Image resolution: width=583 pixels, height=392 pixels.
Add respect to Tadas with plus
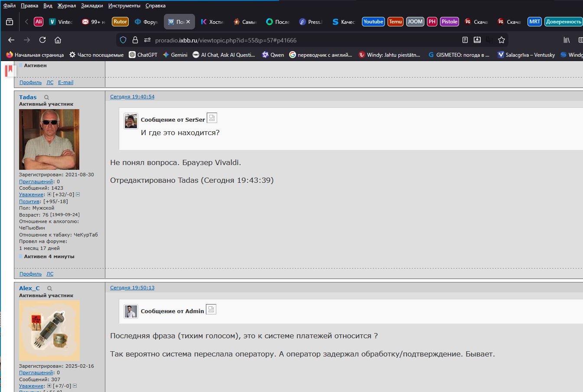49,194
